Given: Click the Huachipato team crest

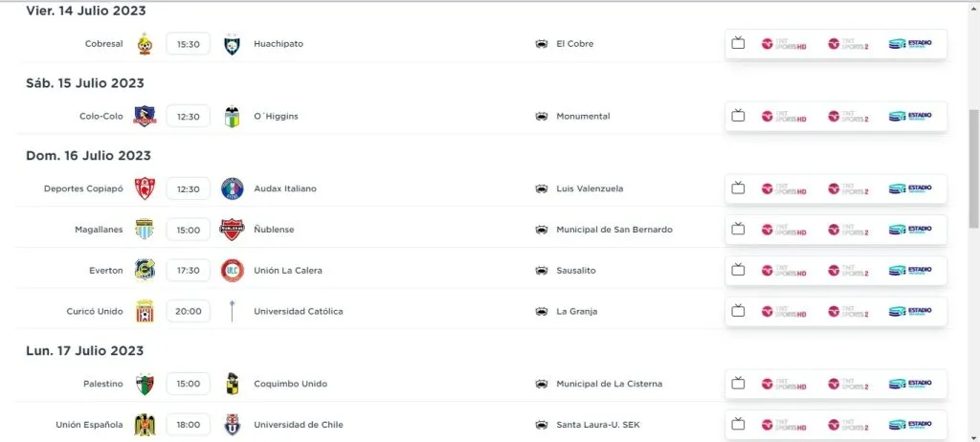Looking at the screenshot, I should [x=232, y=44].
